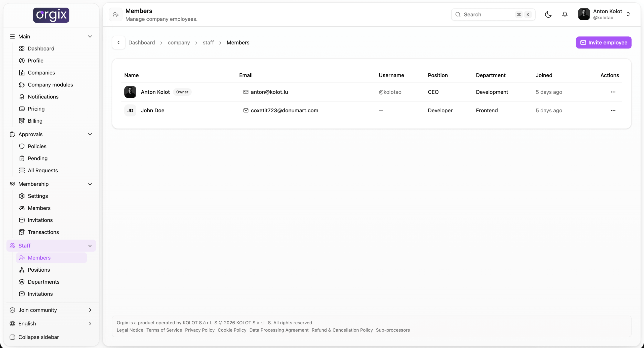Open actions menu for John Doe row
Screen dimensions: 644x348
click(x=613, y=111)
